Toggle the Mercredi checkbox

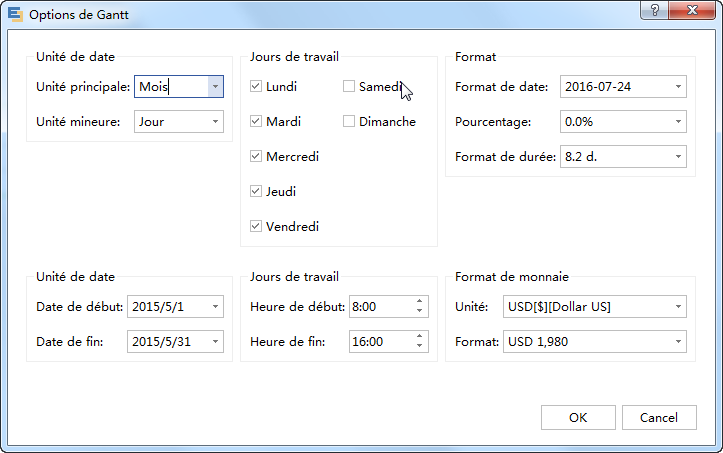click(257, 156)
